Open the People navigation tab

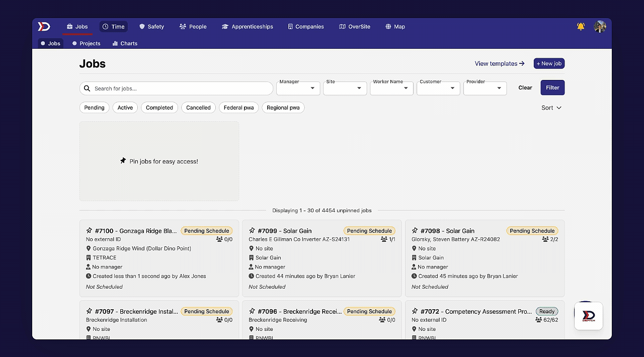[193, 27]
